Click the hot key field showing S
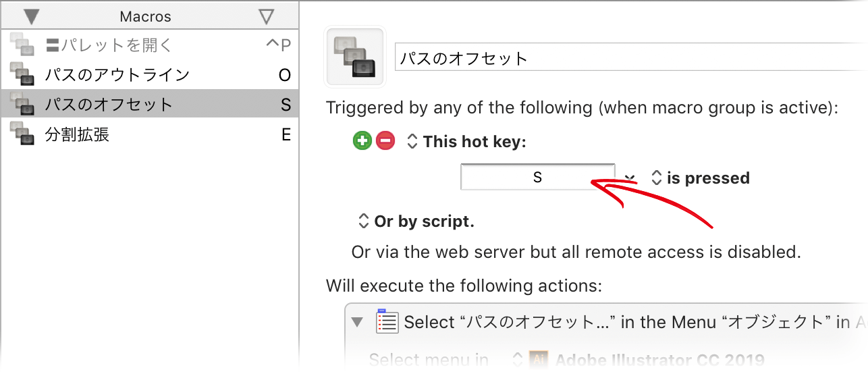 (538, 177)
